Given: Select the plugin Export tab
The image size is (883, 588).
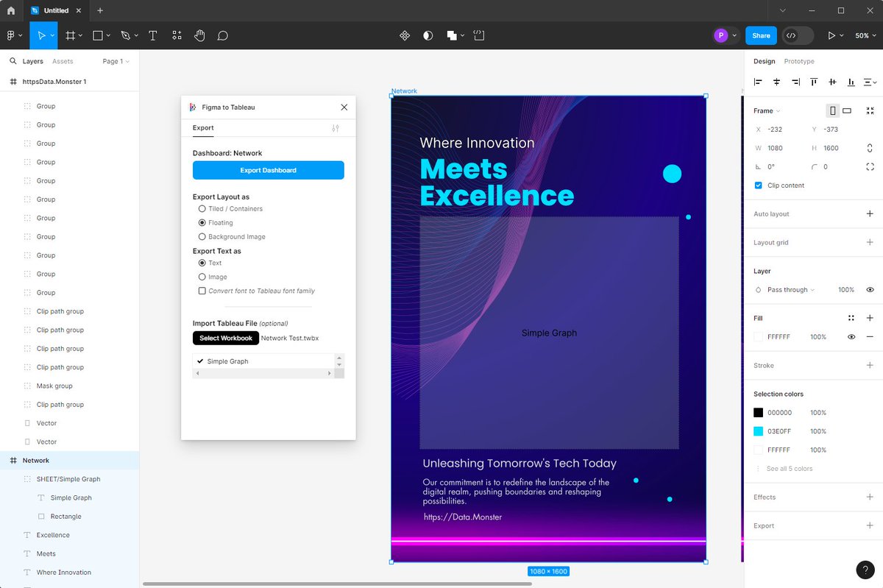Looking at the screenshot, I should click(203, 128).
